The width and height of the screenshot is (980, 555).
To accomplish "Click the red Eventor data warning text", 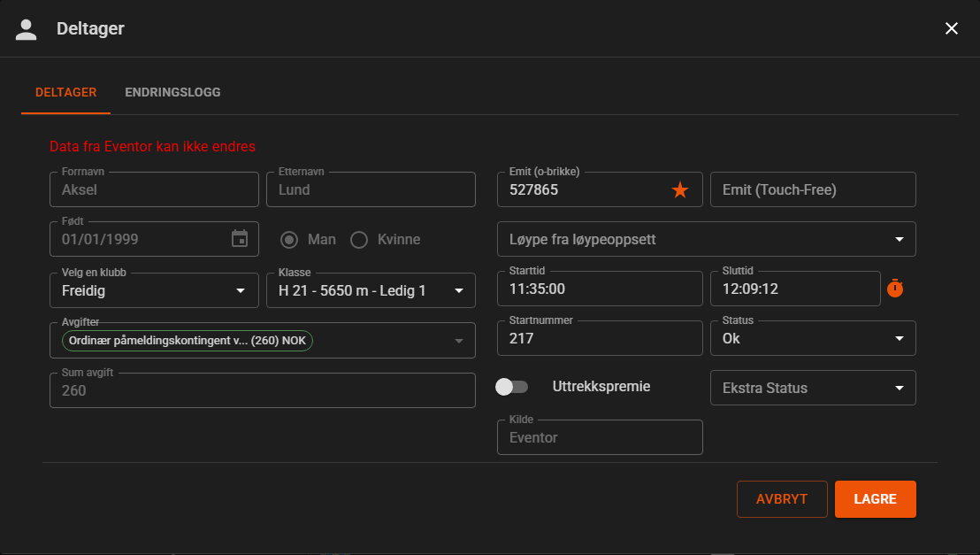I will [152, 146].
